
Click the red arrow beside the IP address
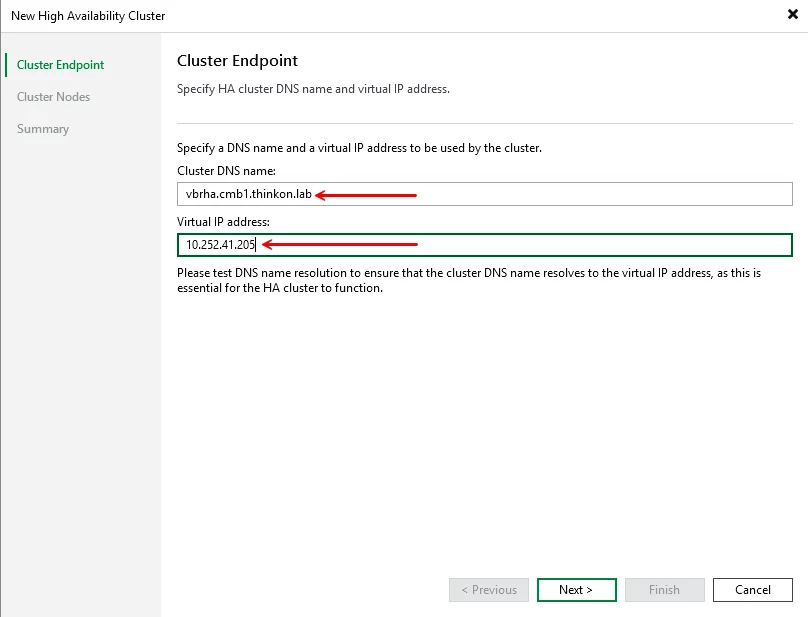pyautogui.click(x=340, y=245)
